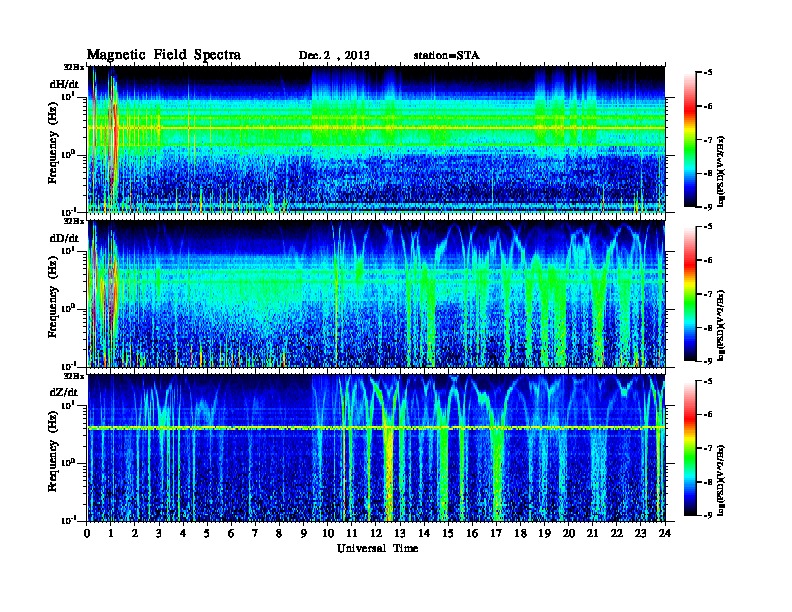Click the "-8" label on dD/dt color bar

(708, 328)
